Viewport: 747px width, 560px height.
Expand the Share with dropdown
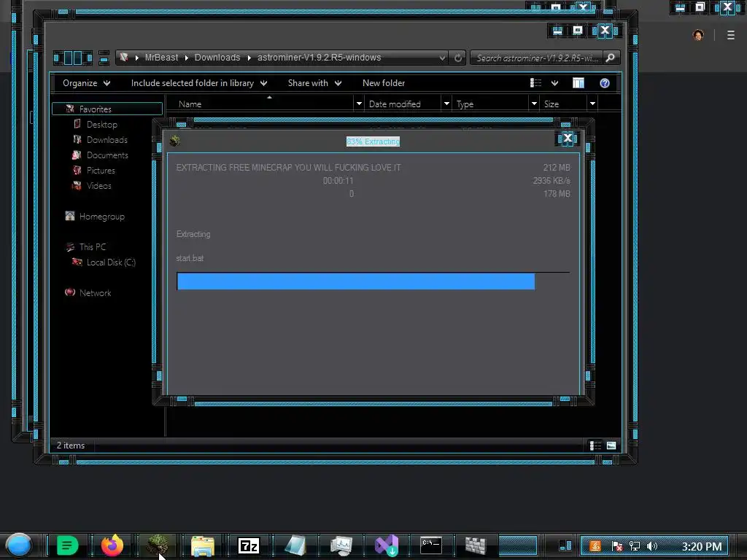click(314, 83)
